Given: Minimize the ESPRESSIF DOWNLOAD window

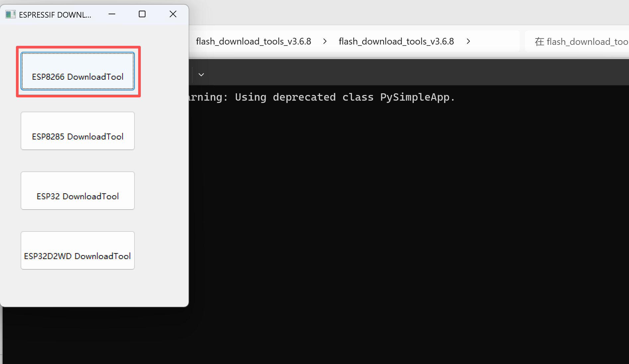Looking at the screenshot, I should tap(112, 14).
